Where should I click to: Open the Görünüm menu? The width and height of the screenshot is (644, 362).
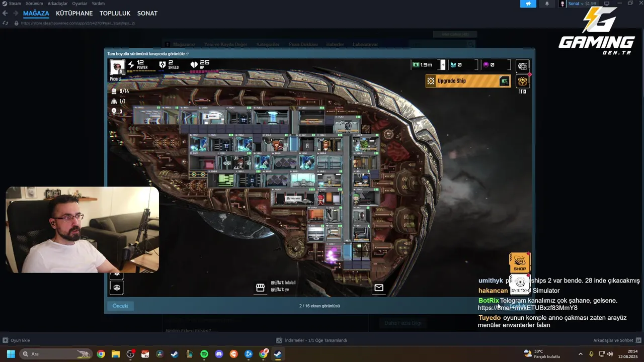[x=34, y=4]
